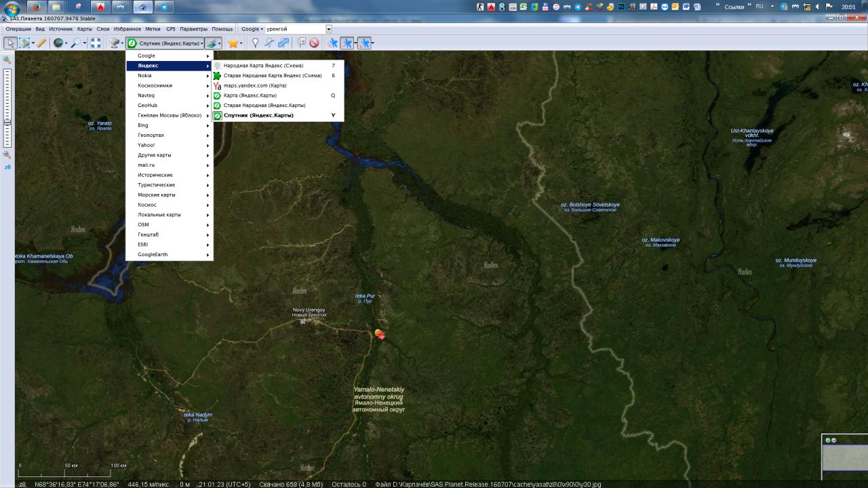Click the map layers icon
This screenshot has width=868, height=488.
(x=212, y=43)
